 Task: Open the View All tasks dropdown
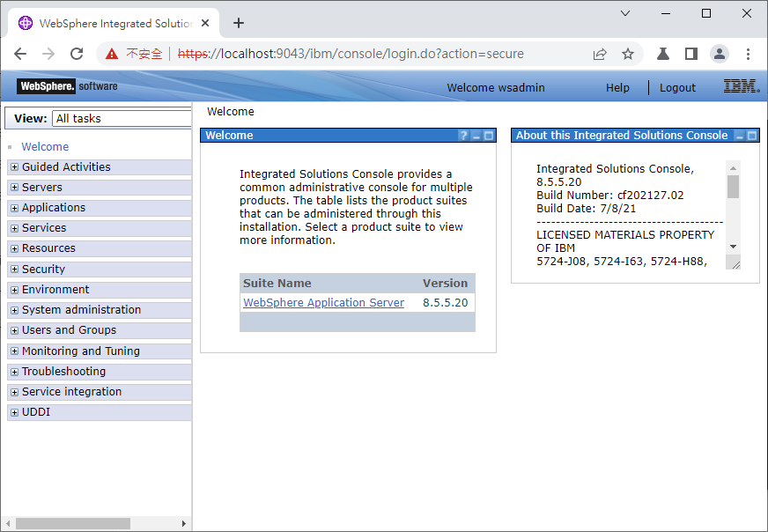click(122, 119)
